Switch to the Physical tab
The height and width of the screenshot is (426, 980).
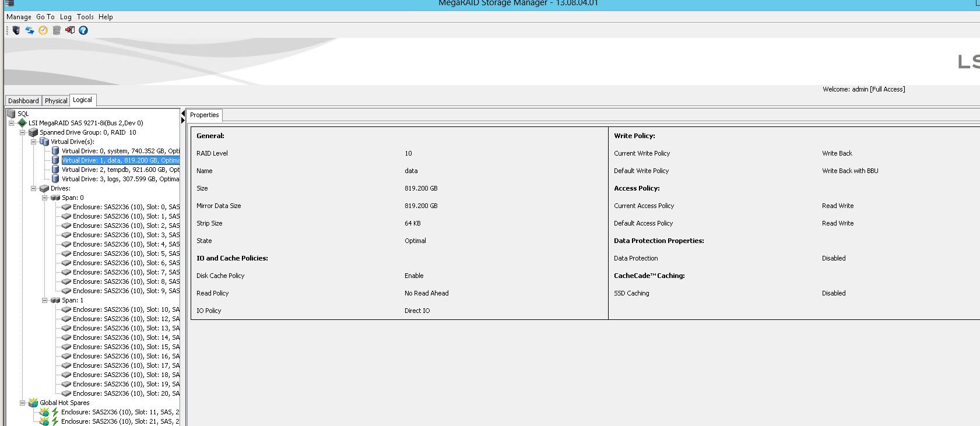(x=56, y=101)
